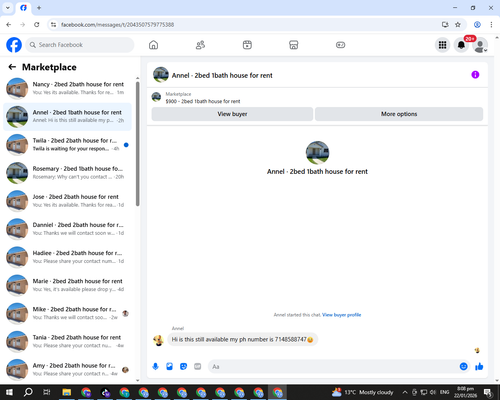Click the conversation list scrollbar
Screen dimensions: 500x400
[x=138, y=143]
